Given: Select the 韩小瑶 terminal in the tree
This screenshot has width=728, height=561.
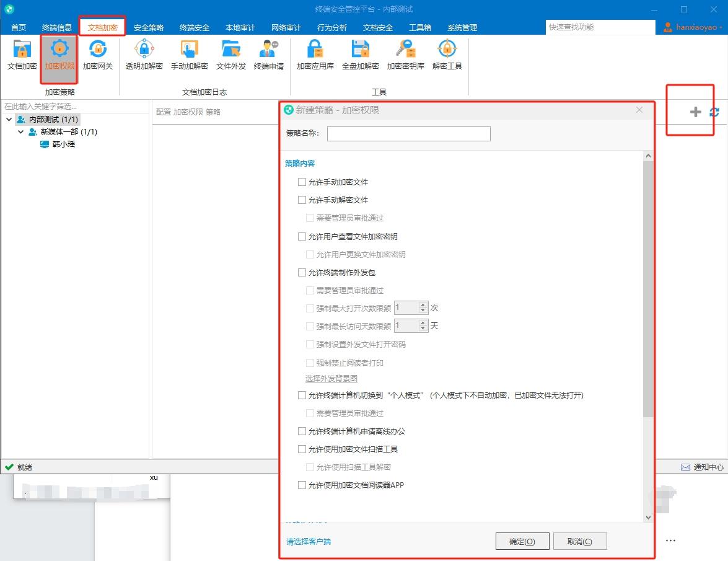Looking at the screenshot, I should pyautogui.click(x=64, y=144).
